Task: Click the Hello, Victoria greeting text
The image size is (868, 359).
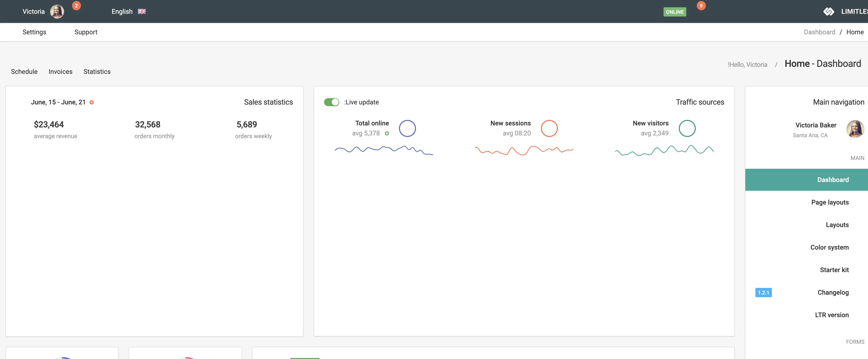Action: pos(747,64)
